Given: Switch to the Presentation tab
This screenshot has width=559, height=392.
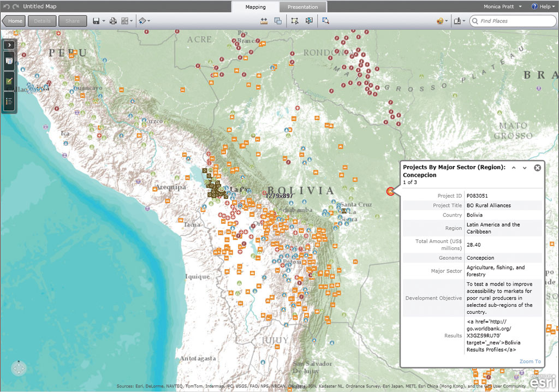Looking at the screenshot, I should (x=303, y=7).
